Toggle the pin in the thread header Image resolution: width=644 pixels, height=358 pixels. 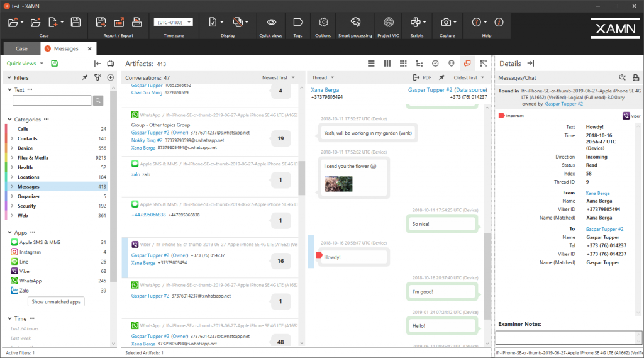pos(441,77)
